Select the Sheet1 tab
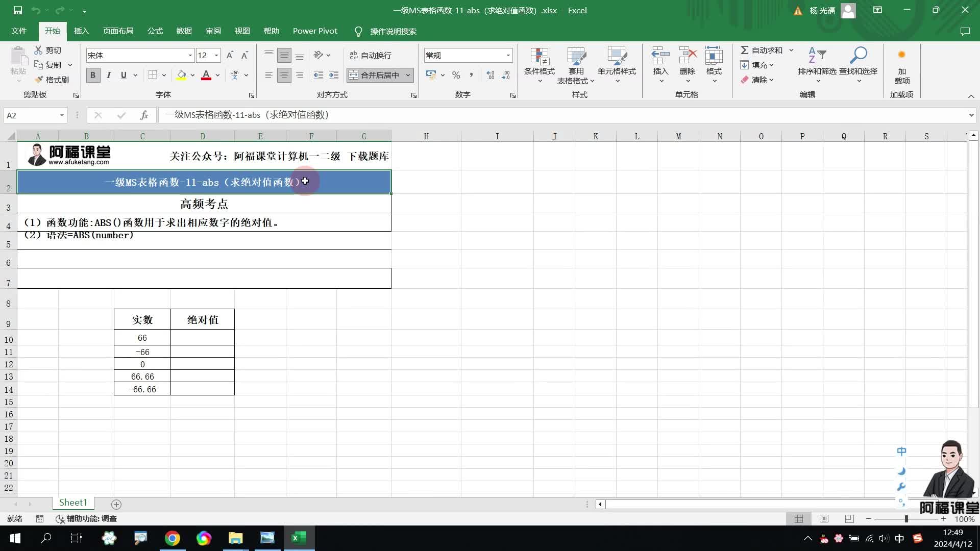 pyautogui.click(x=73, y=503)
